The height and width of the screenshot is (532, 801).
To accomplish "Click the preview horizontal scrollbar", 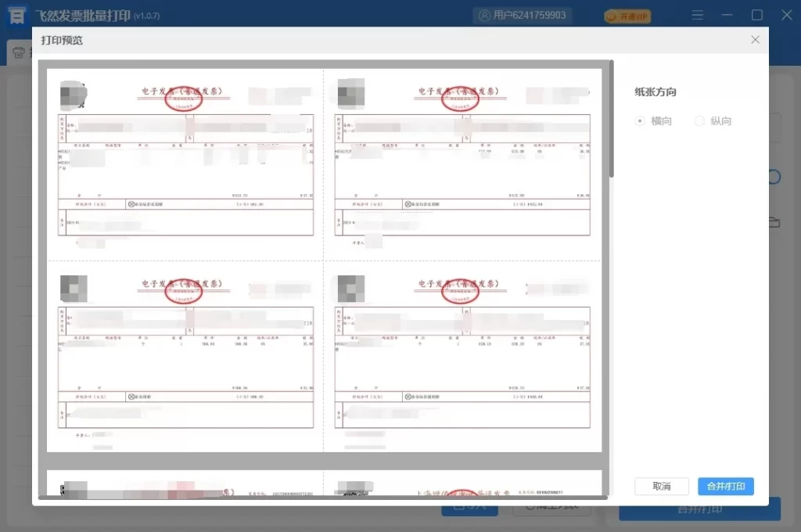I will tap(321, 497).
